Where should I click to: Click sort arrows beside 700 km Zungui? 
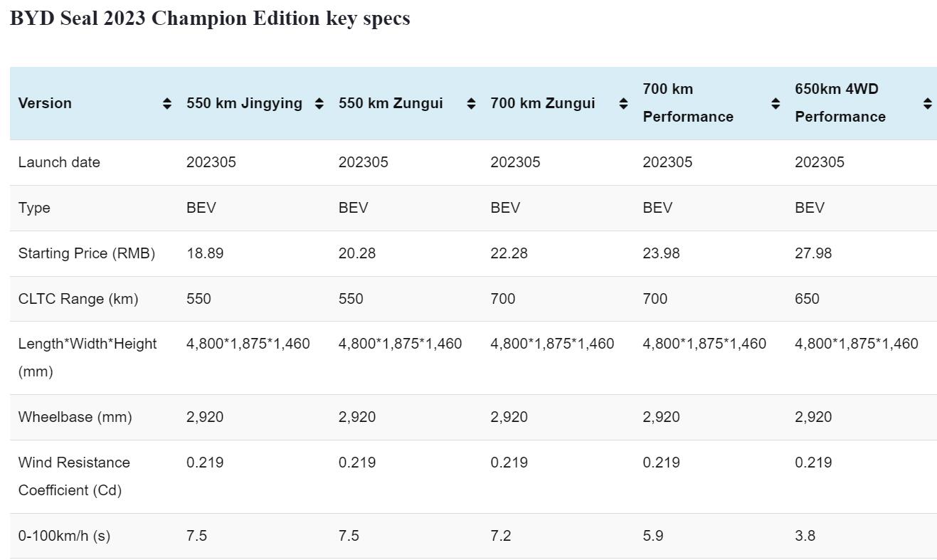tap(623, 104)
